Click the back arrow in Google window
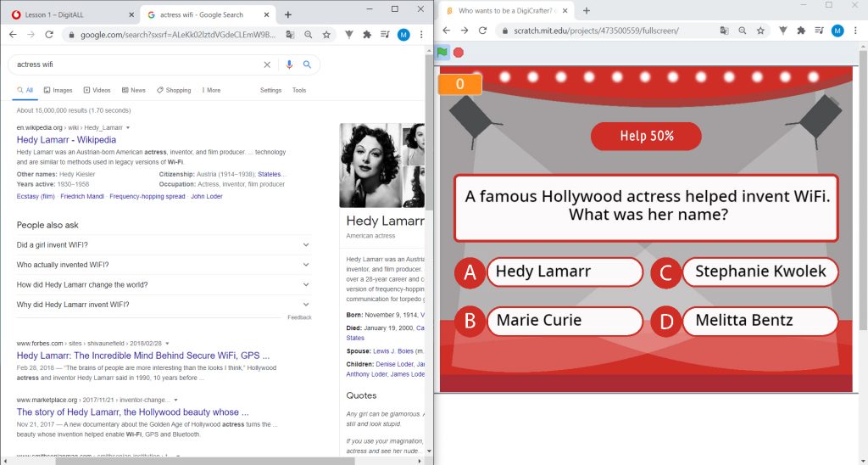This screenshot has height=465, width=868. tap(13, 34)
